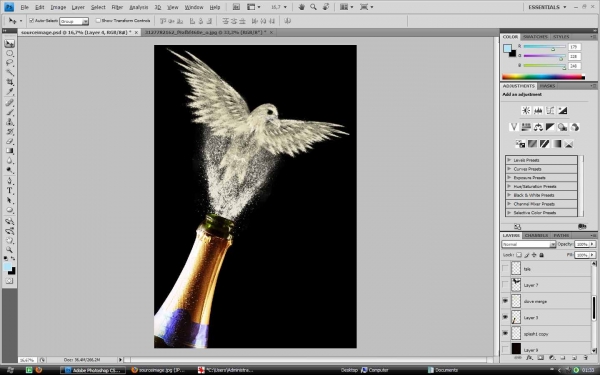Toggle lock all for layer
The height and width of the screenshot is (375, 600).
tap(541, 255)
